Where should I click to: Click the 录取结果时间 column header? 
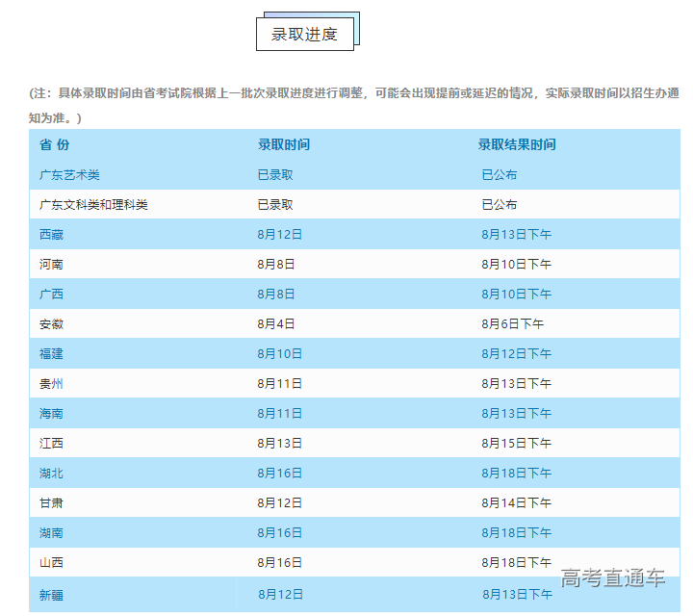coord(517,144)
